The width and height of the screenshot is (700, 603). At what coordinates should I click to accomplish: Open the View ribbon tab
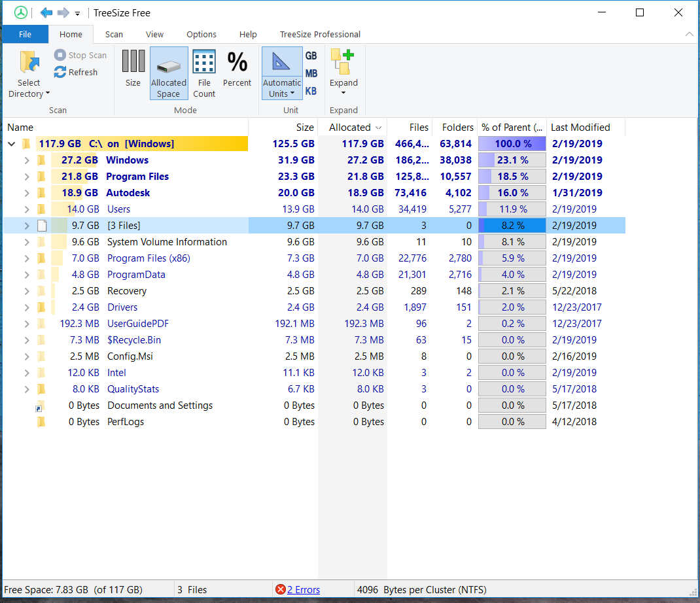[154, 35]
